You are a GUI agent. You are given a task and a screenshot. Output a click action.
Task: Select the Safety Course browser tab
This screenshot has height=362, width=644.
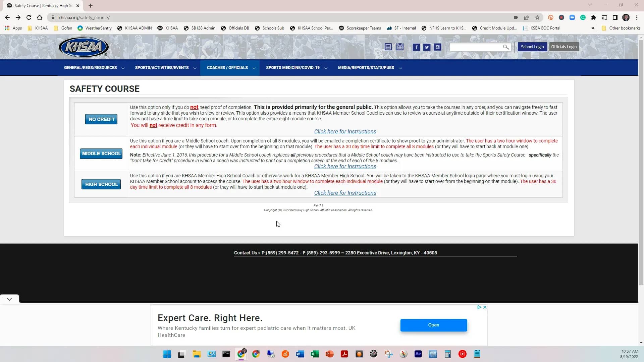pyautogui.click(x=43, y=6)
